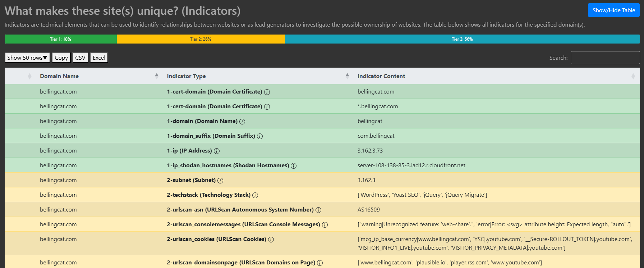Open info icon for 1-domain_suffix (Domain Suffix)
This screenshot has height=268, width=644.
260,136
